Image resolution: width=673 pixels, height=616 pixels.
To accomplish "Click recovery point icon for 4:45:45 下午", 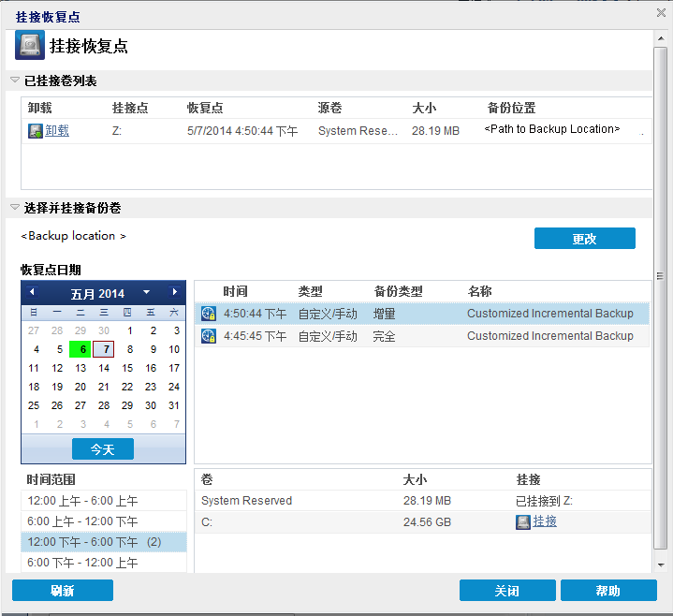I will (x=209, y=336).
